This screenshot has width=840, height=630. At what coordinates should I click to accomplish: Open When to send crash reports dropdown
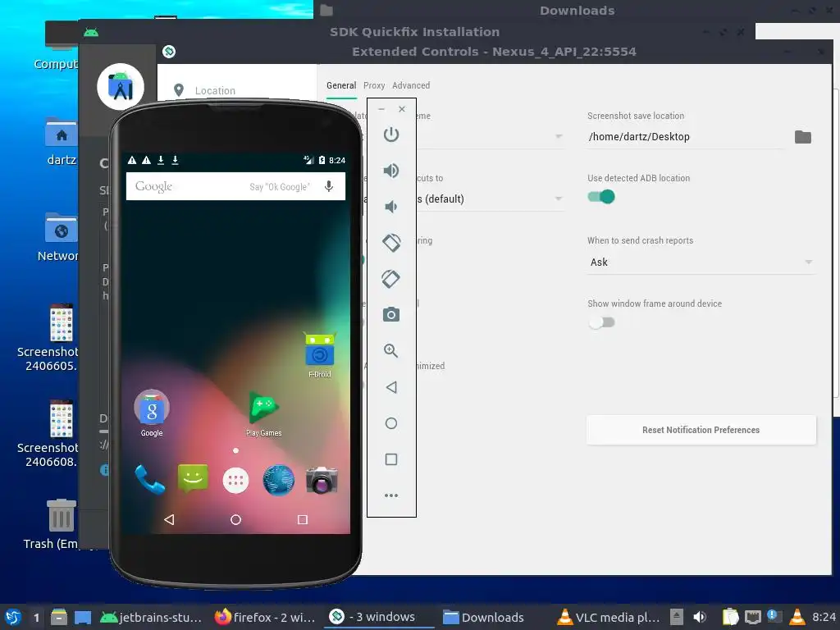pyautogui.click(x=701, y=262)
